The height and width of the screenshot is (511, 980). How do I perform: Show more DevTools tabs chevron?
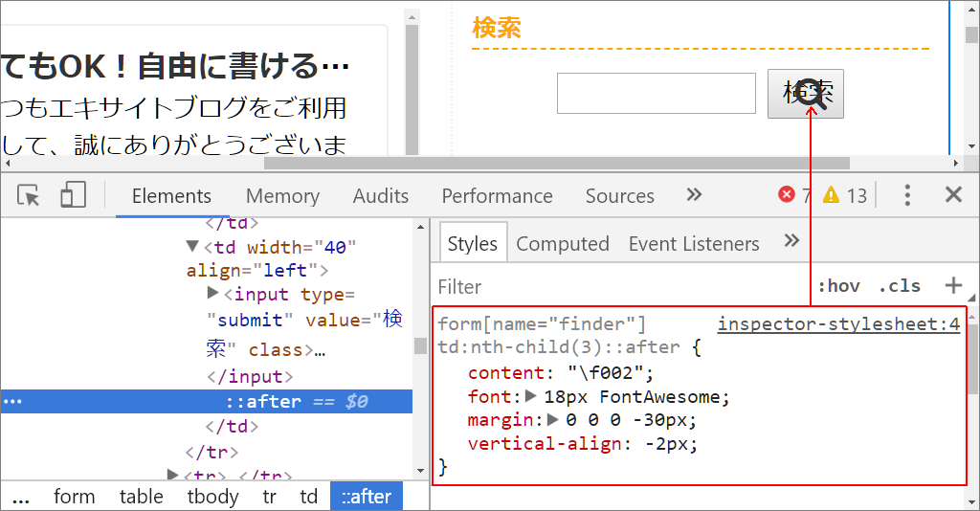pyautogui.click(x=694, y=195)
